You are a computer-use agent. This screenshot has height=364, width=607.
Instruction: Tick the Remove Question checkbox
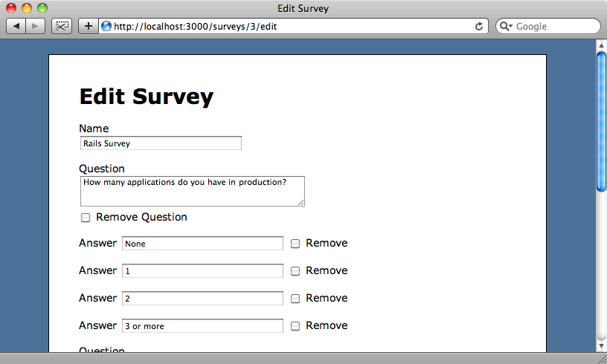[x=86, y=218]
